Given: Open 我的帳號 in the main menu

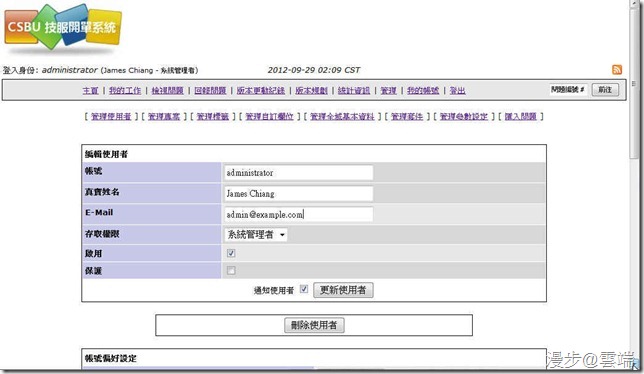Looking at the screenshot, I should pyautogui.click(x=423, y=90).
